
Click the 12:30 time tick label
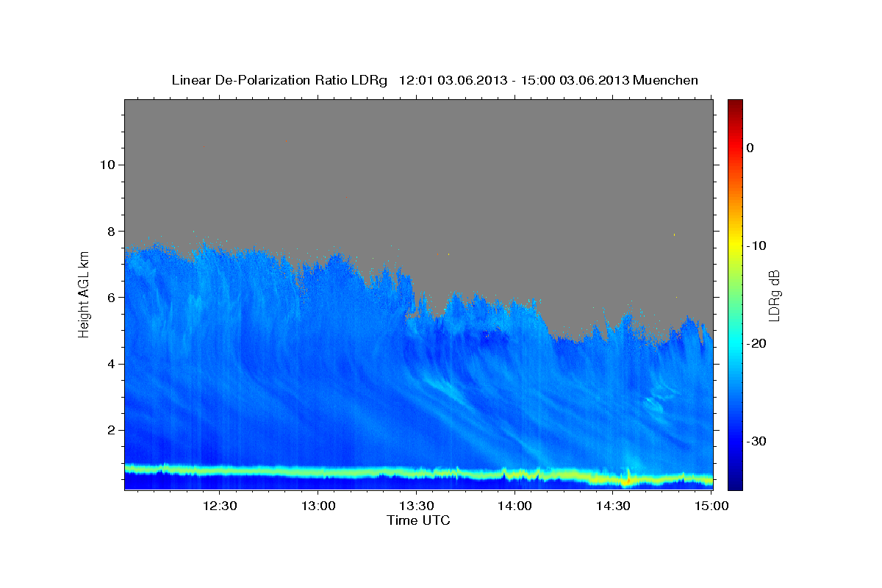[219, 506]
